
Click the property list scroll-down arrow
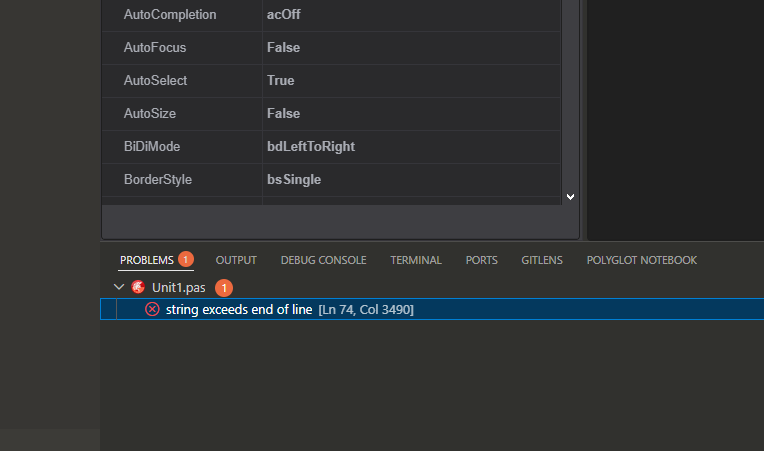[x=570, y=197]
